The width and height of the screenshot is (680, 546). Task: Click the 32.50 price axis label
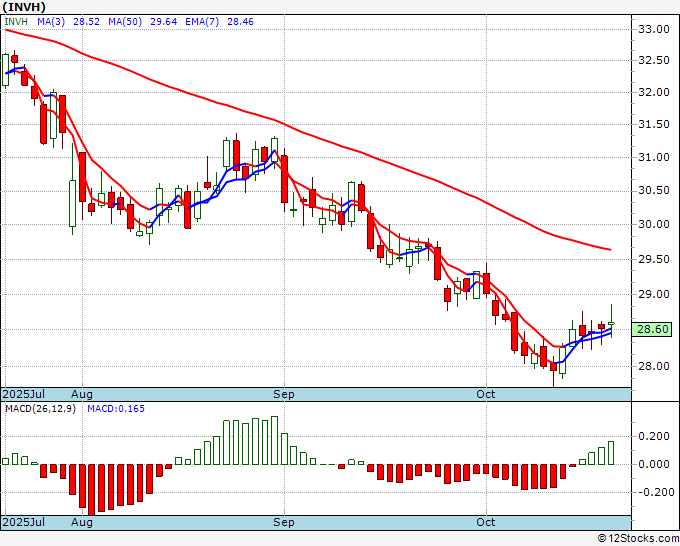[x=654, y=60]
